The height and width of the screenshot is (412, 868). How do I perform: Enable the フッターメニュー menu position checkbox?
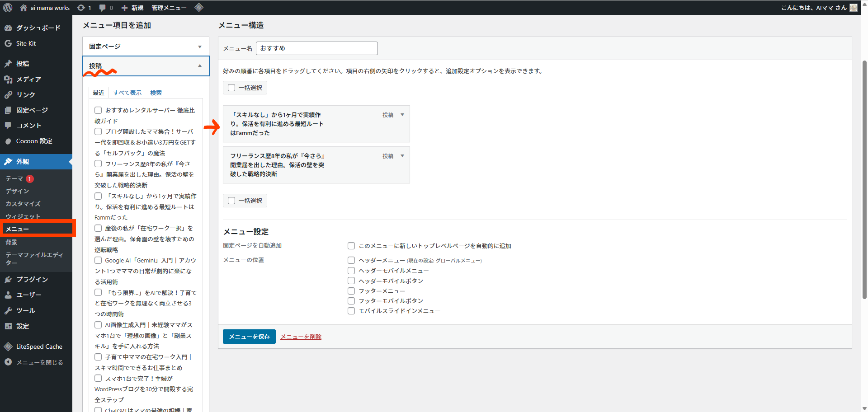pyautogui.click(x=351, y=290)
